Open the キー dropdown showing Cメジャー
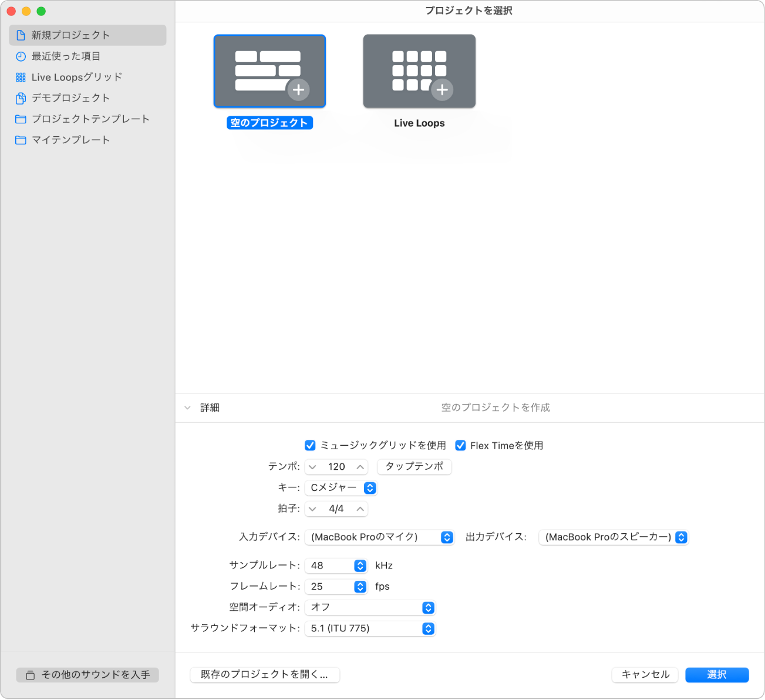Image resolution: width=765 pixels, height=700 pixels. (x=369, y=487)
